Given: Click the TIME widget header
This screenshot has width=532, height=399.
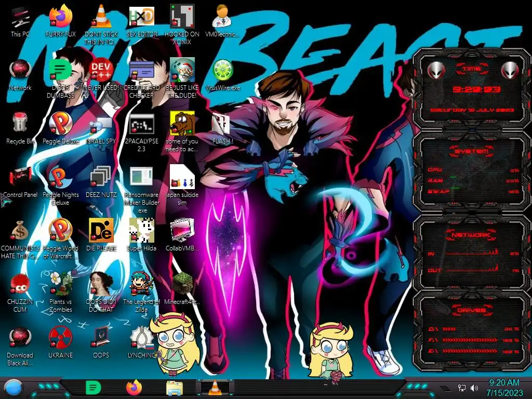Looking at the screenshot, I should coord(472,69).
